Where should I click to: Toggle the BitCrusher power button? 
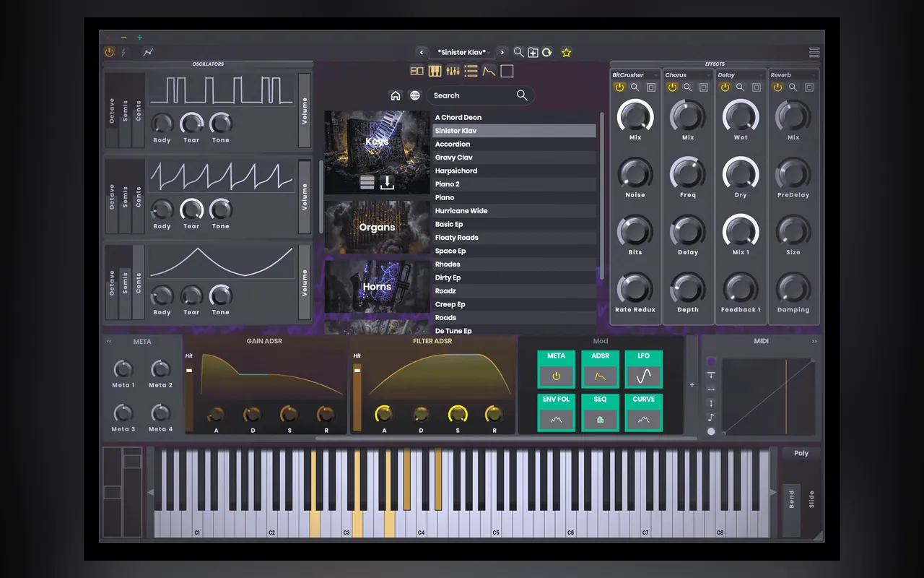tap(619, 87)
